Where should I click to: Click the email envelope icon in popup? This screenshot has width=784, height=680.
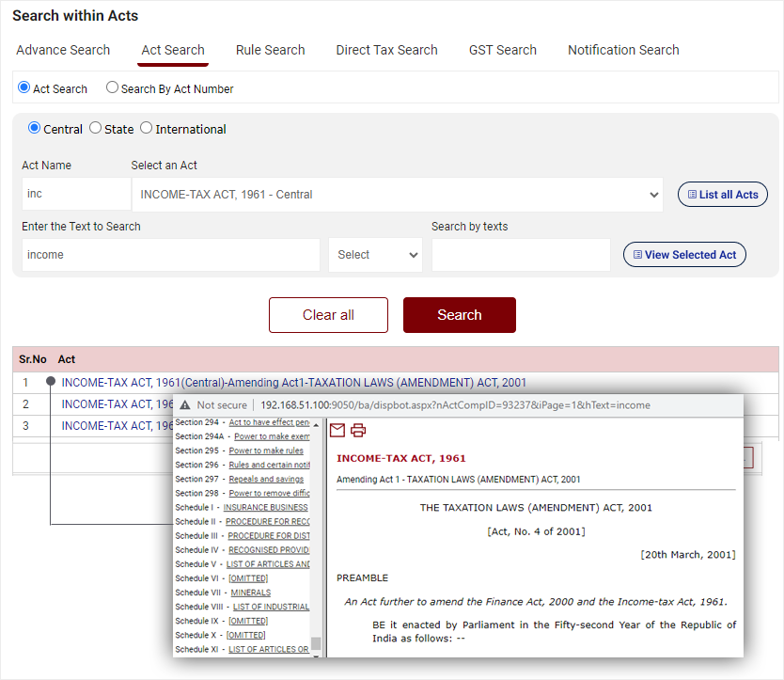337,431
